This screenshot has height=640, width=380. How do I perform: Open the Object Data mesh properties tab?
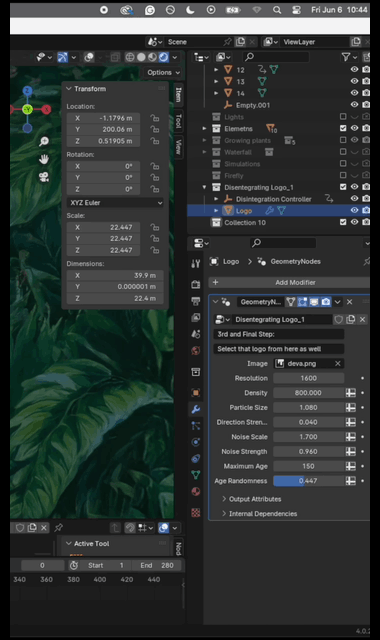click(x=196, y=475)
